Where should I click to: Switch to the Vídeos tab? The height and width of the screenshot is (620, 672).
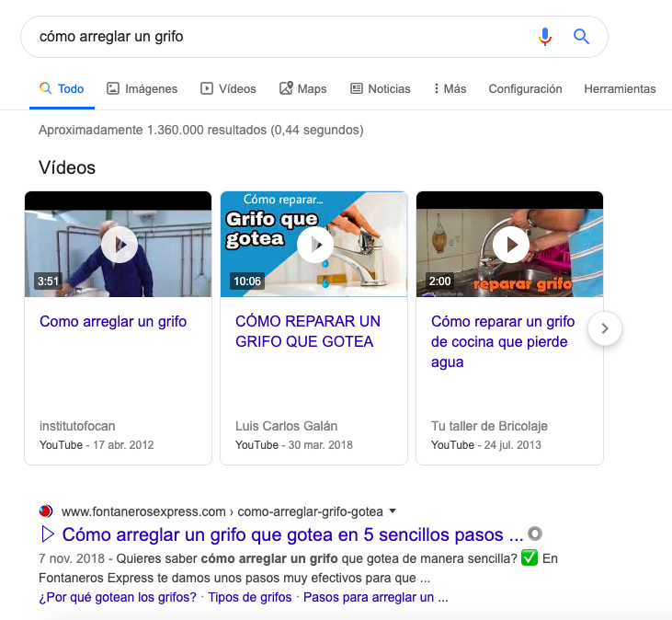[x=228, y=89]
